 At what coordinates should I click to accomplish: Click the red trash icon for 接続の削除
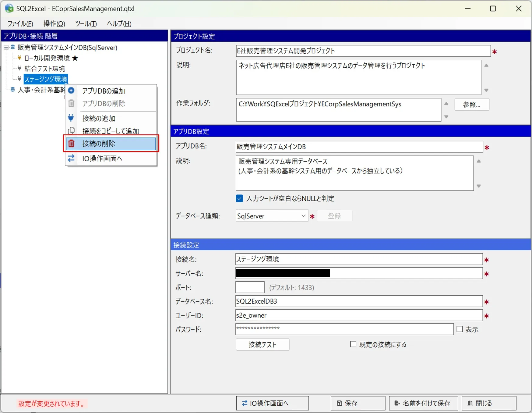71,143
